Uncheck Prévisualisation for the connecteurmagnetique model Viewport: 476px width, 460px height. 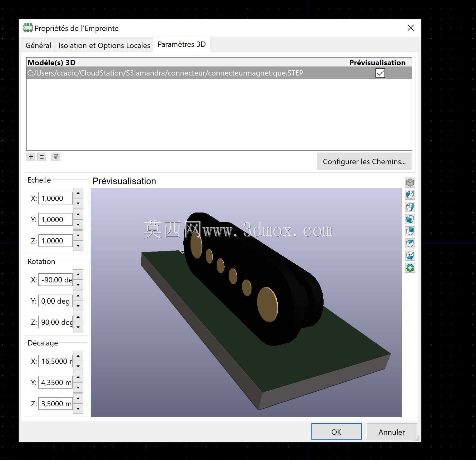click(380, 73)
